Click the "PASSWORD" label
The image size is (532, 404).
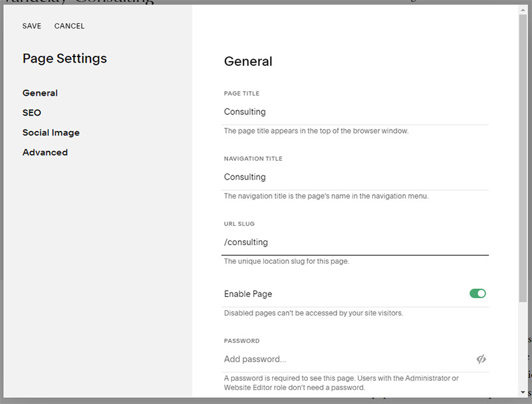point(241,341)
